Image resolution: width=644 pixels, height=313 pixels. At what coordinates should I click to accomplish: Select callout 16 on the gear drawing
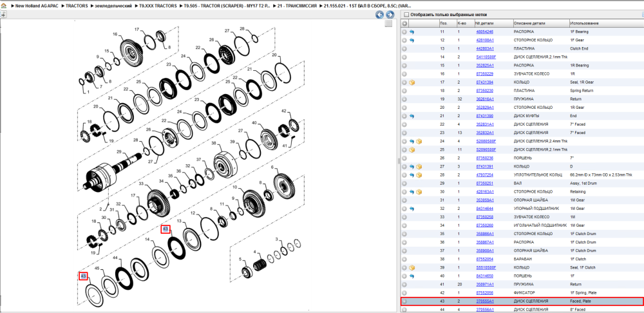(x=115, y=34)
